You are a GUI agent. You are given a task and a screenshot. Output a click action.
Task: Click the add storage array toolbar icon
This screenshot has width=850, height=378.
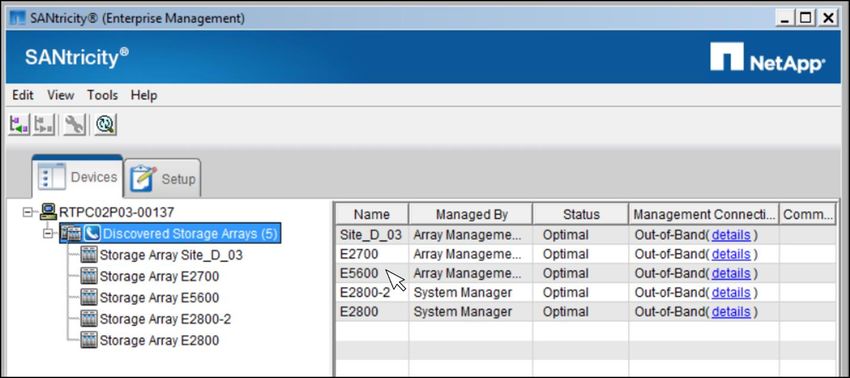(19, 125)
